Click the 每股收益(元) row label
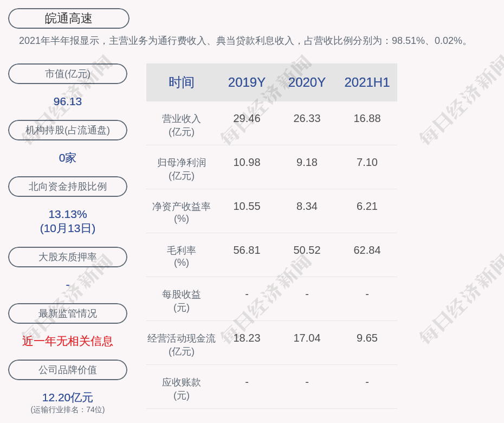The image size is (504, 423). click(x=182, y=301)
